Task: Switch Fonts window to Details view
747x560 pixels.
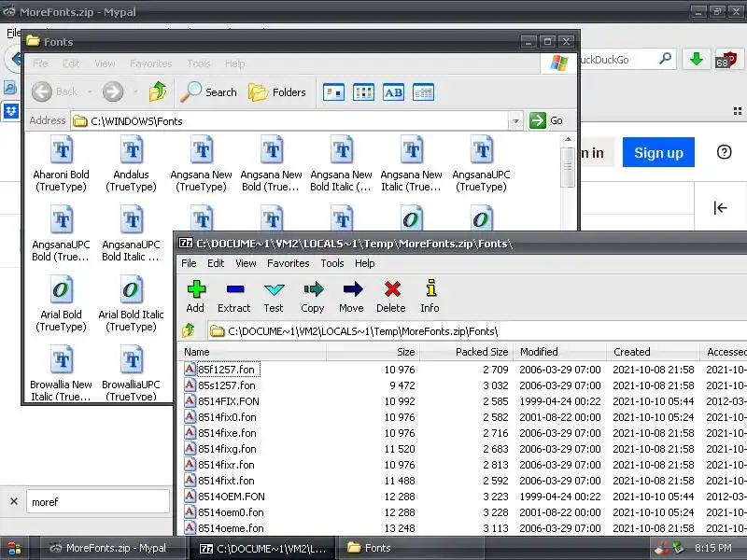Action: [x=424, y=91]
